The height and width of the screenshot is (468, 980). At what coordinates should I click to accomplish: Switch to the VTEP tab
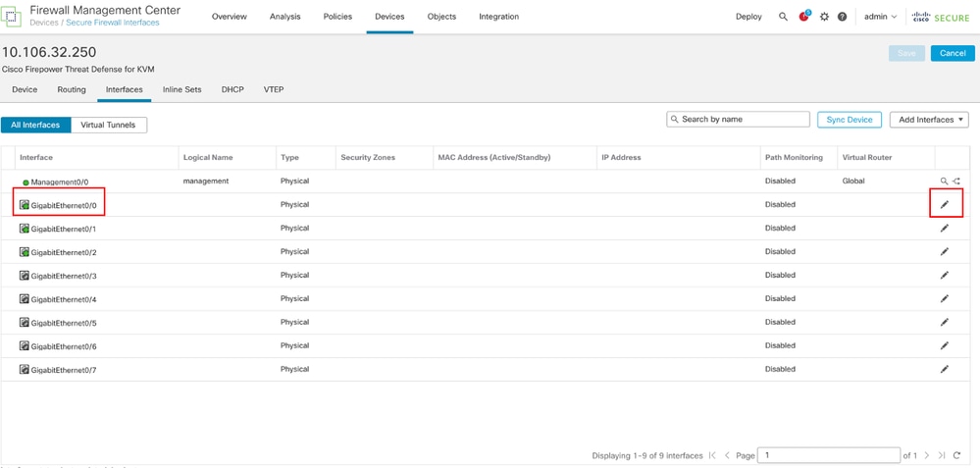274,90
